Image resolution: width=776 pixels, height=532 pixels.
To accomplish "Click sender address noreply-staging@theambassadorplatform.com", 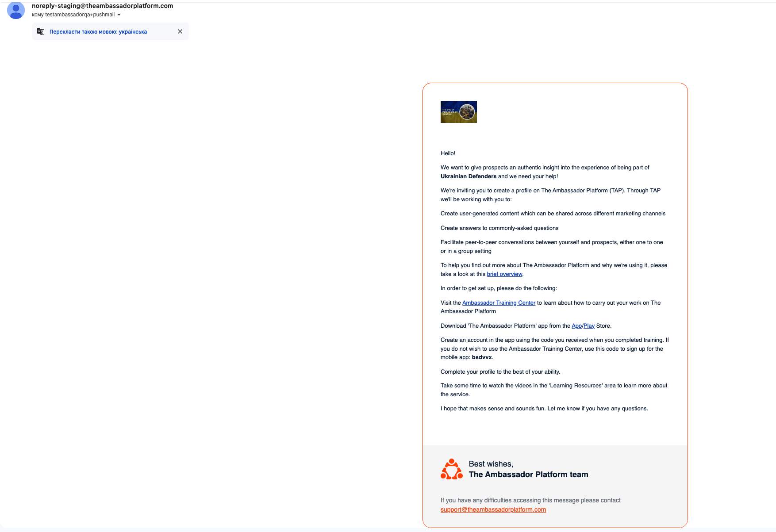I will (x=102, y=6).
